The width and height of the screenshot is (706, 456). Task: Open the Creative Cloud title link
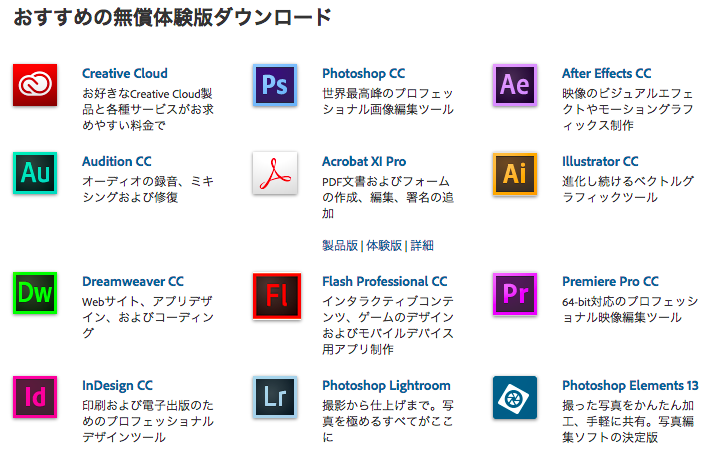point(125,73)
